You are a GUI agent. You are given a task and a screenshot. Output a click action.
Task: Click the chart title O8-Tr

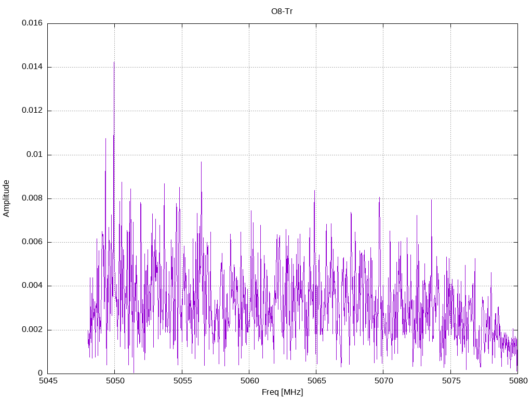pyautogui.click(x=282, y=11)
